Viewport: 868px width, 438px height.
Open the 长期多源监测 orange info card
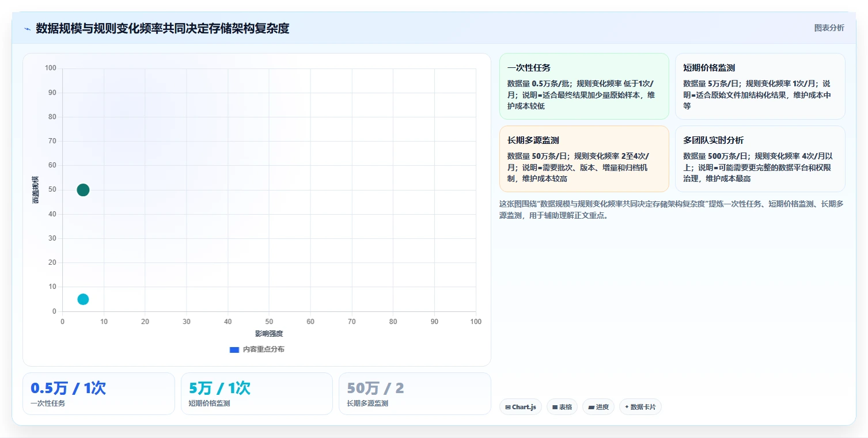point(584,159)
